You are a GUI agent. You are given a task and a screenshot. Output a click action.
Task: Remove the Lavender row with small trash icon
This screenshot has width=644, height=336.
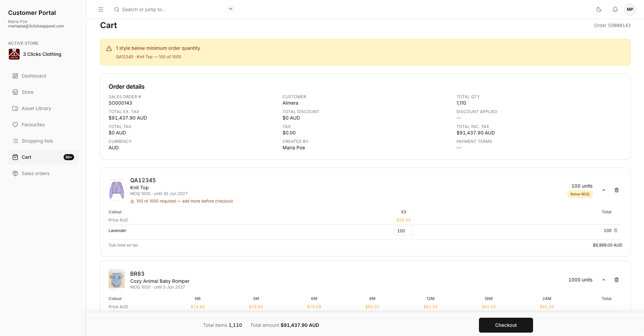pos(616,230)
